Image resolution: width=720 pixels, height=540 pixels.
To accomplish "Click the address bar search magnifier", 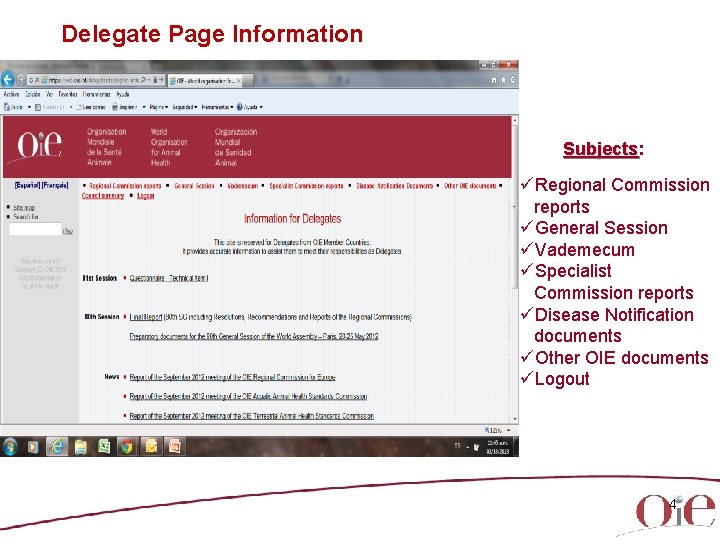I will 144,80.
